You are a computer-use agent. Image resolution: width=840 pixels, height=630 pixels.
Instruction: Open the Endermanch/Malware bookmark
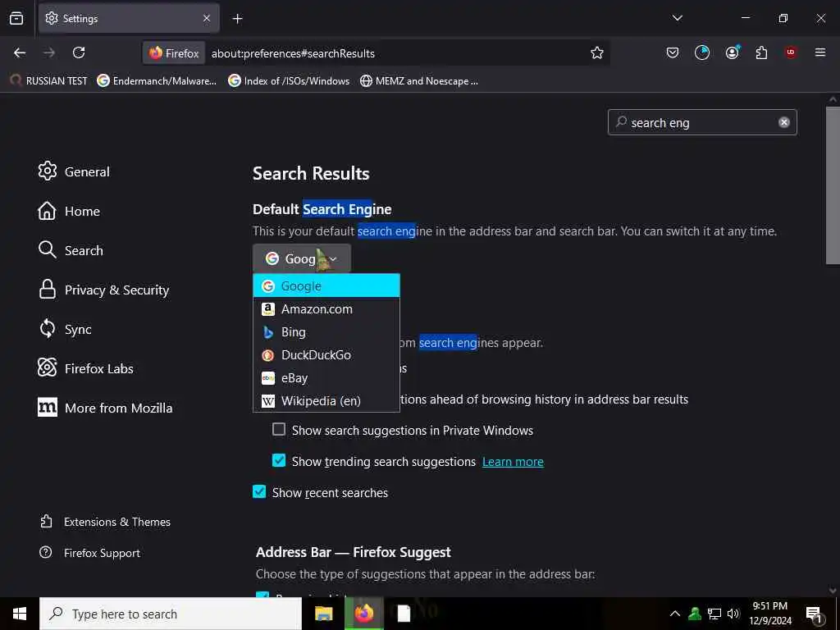(x=157, y=81)
